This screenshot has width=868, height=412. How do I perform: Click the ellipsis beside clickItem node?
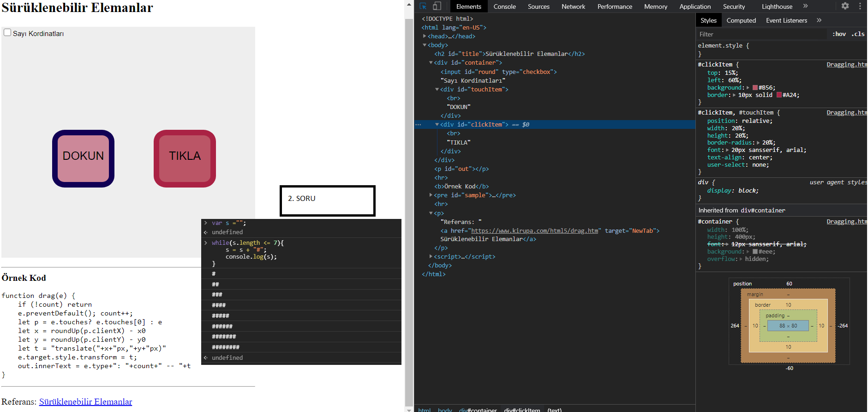tap(418, 125)
